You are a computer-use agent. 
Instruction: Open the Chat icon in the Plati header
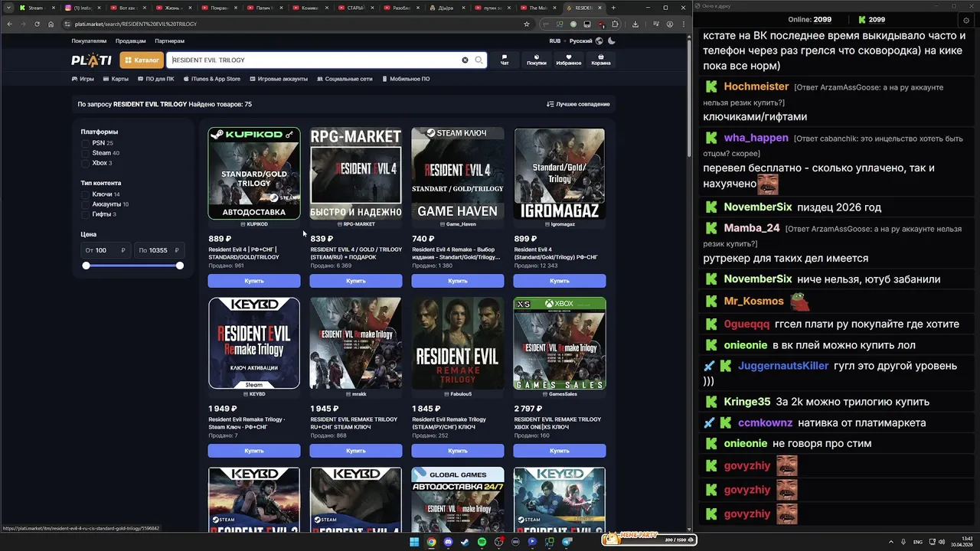pyautogui.click(x=505, y=59)
